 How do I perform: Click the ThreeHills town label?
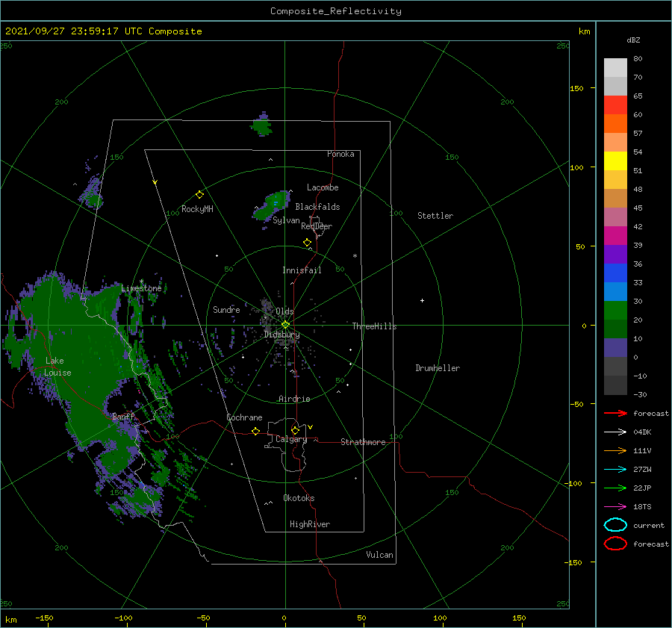tap(375, 326)
